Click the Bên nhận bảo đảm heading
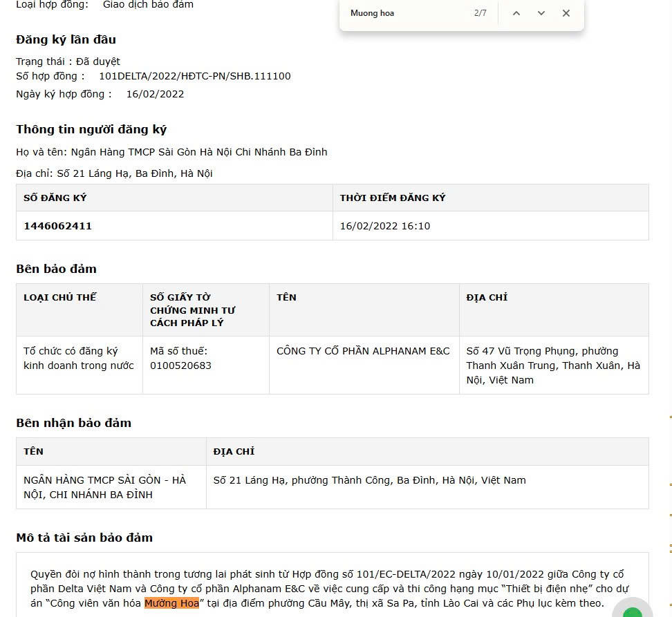The image size is (672, 617). 74,423
